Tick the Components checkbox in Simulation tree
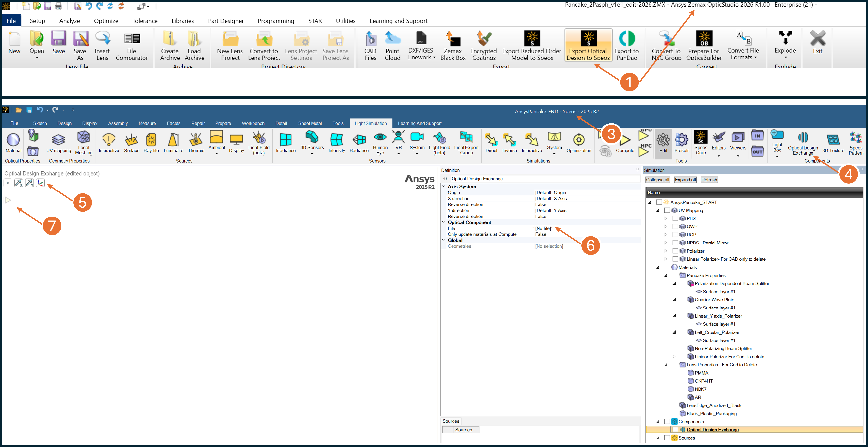 click(667, 422)
